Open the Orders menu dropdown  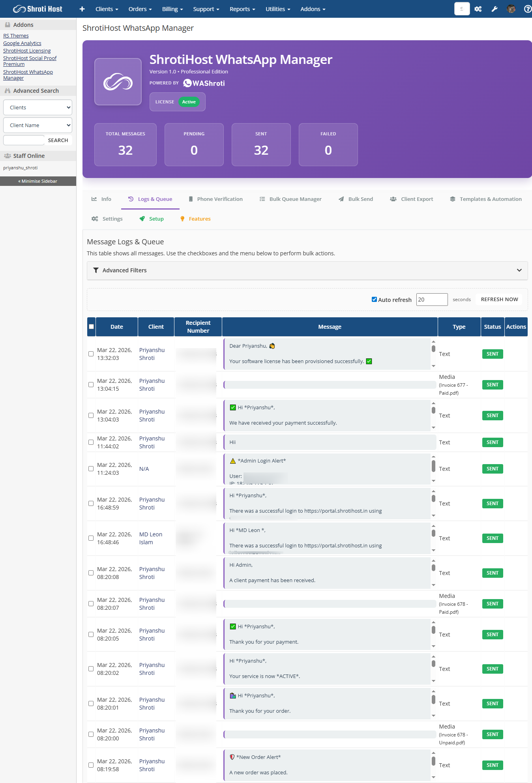point(140,9)
